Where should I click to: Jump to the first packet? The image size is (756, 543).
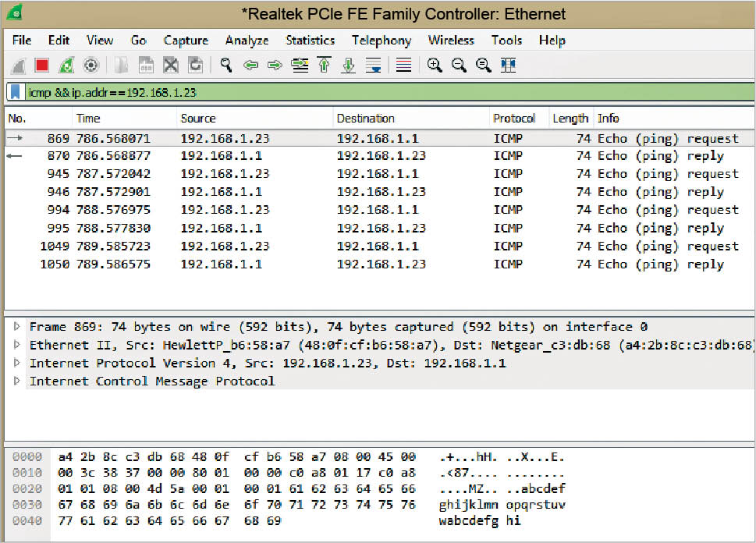tap(325, 66)
